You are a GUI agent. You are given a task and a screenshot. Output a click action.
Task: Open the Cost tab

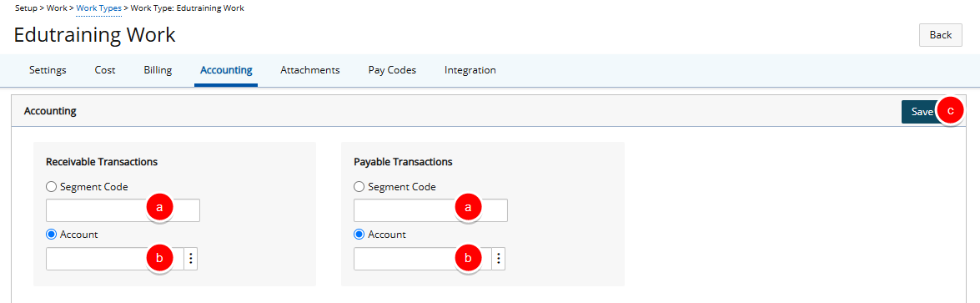[105, 70]
